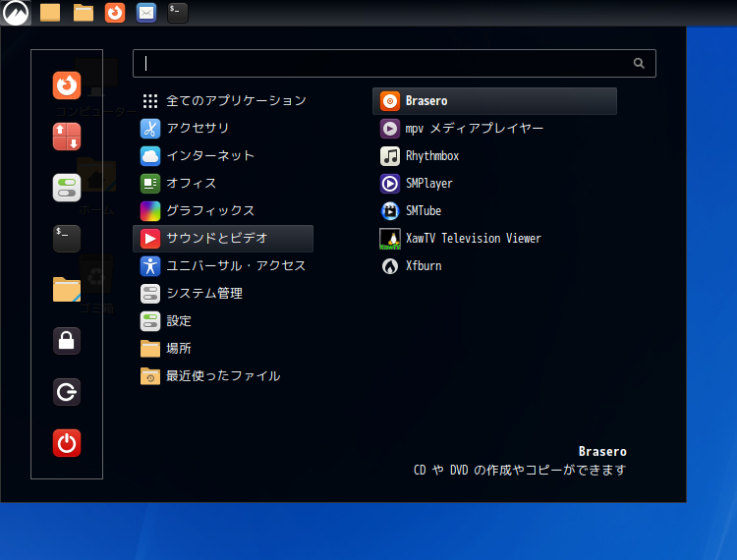Viewport: 737px width, 560px height.
Task: Open the 場所 category
Action: (223, 349)
